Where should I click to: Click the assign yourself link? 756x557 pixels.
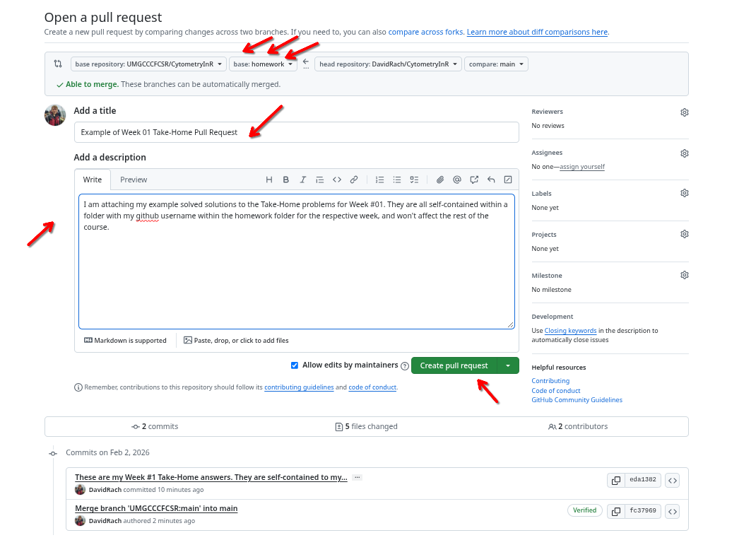(x=581, y=167)
